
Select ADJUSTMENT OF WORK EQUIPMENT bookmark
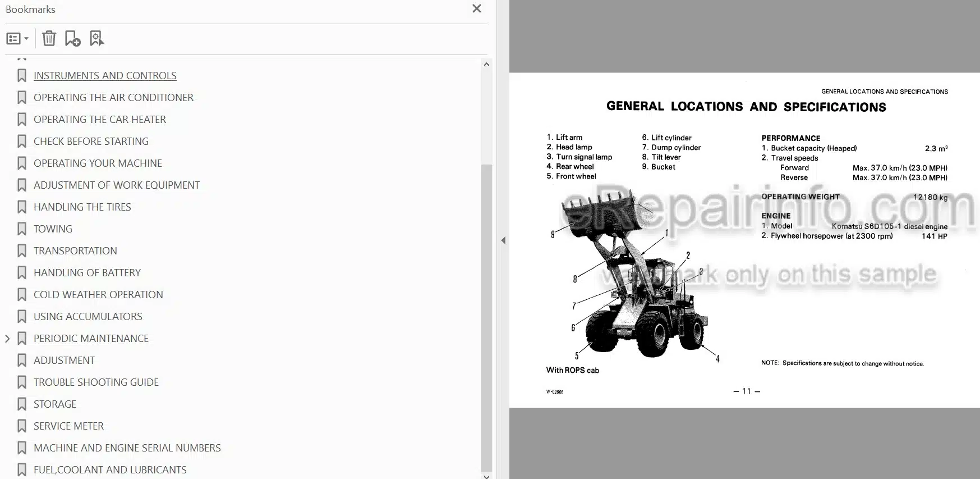(x=117, y=185)
